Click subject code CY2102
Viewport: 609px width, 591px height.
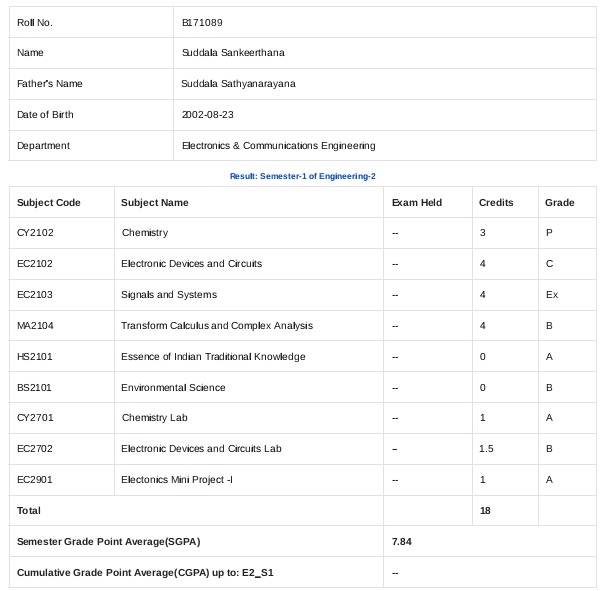(x=35, y=233)
